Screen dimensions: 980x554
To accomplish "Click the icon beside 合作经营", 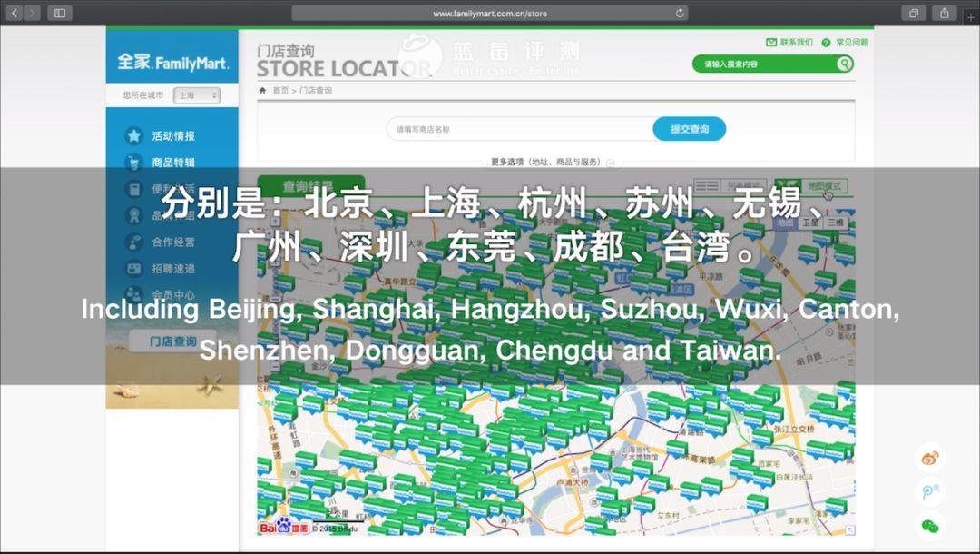I will 133,242.
